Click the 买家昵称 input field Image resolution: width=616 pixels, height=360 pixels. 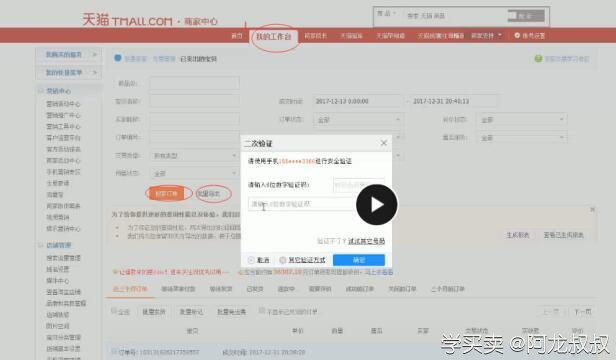tap(194, 119)
